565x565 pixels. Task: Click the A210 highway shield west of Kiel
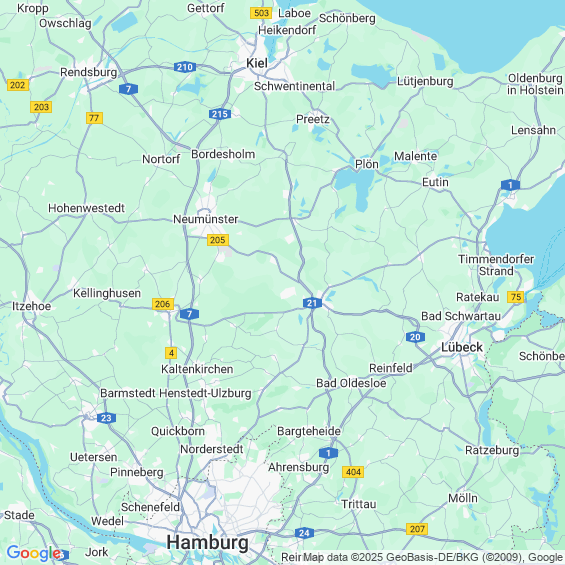[185, 67]
